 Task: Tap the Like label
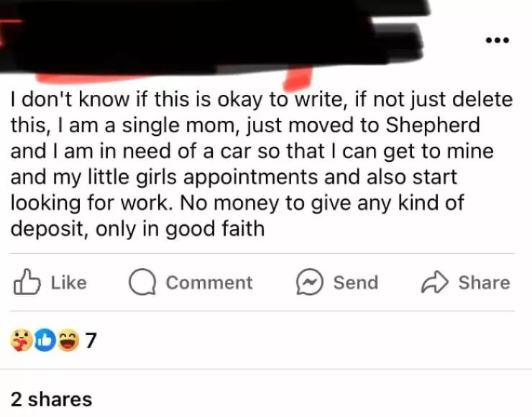point(69,283)
